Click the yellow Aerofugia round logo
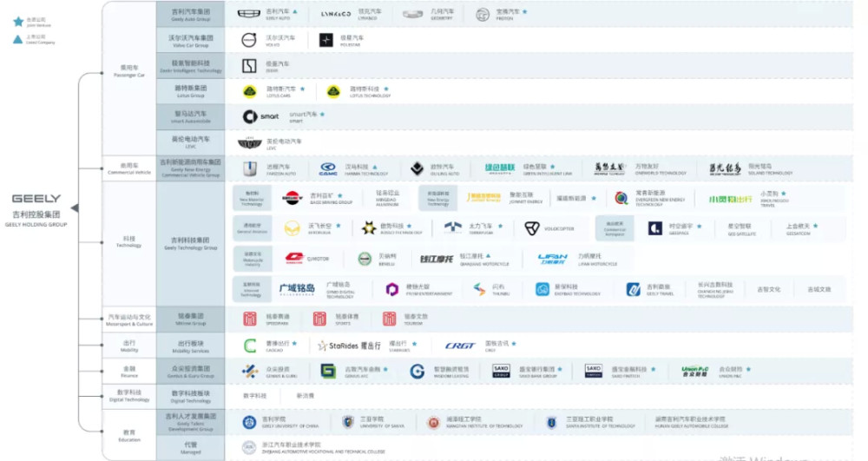Viewport: 868px width, 461px height. coord(292,228)
